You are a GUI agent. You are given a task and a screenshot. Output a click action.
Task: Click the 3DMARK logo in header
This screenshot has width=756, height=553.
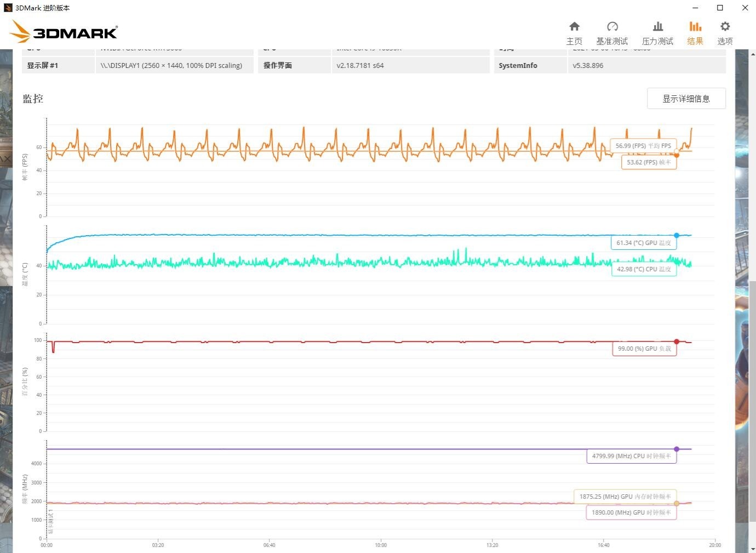[64, 32]
